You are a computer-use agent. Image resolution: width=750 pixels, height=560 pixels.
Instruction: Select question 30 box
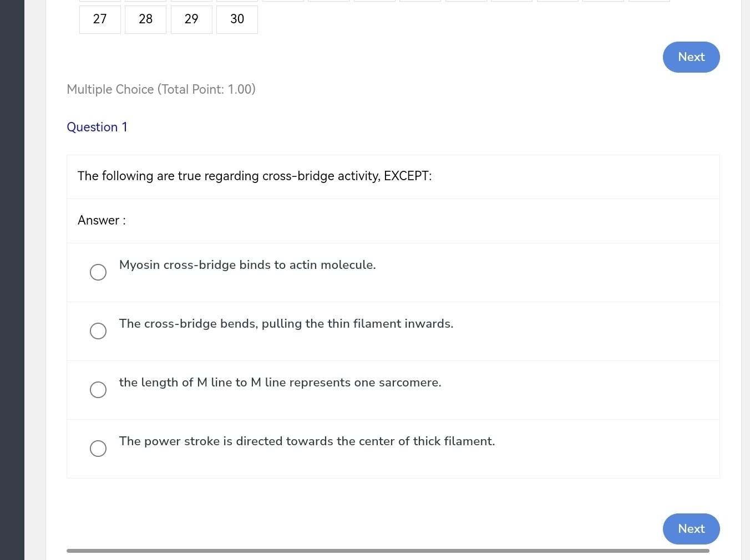pos(237,19)
